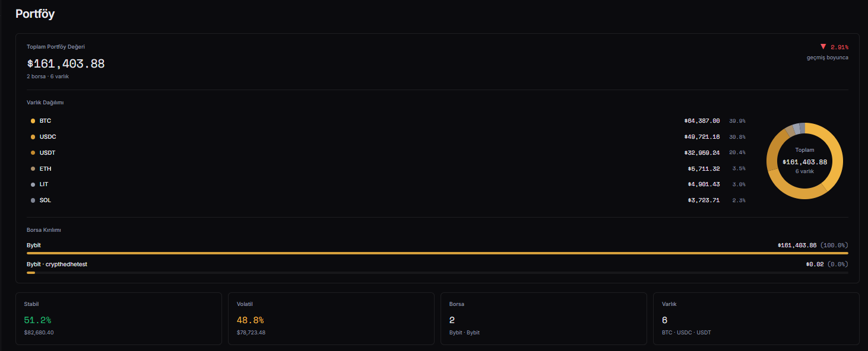Click the Volatil 48.8% percentage

250,320
